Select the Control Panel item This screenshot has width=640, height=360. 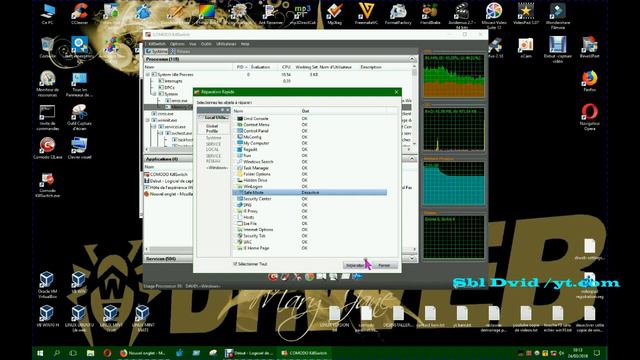[256, 131]
